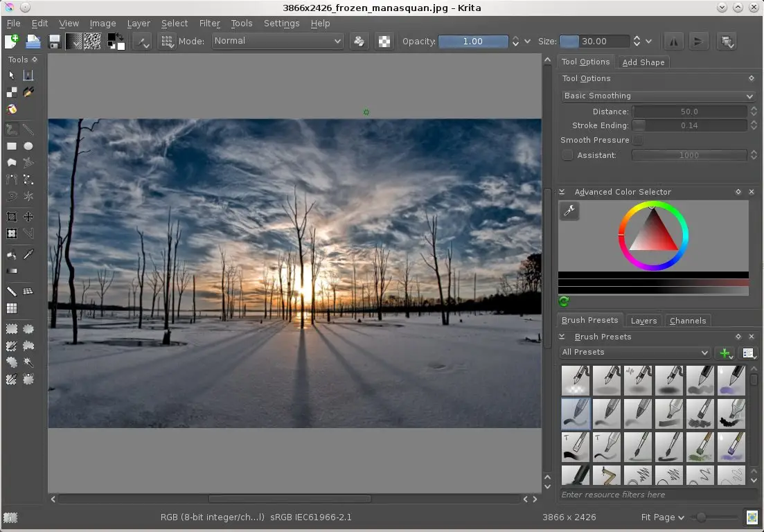Select the Rectangle shape tool
The height and width of the screenshot is (532, 764).
pos(12,146)
